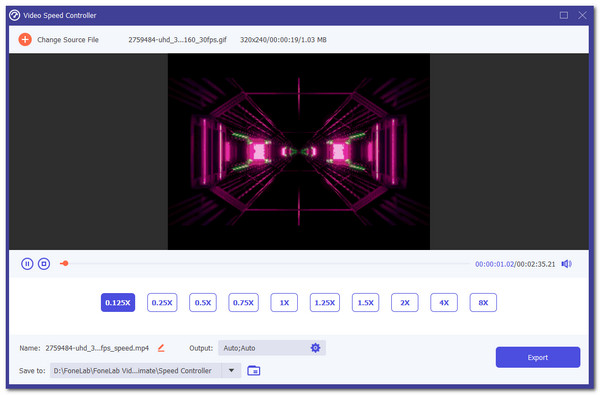
Task: Close the Video Speed Controller window
Action: coord(582,15)
